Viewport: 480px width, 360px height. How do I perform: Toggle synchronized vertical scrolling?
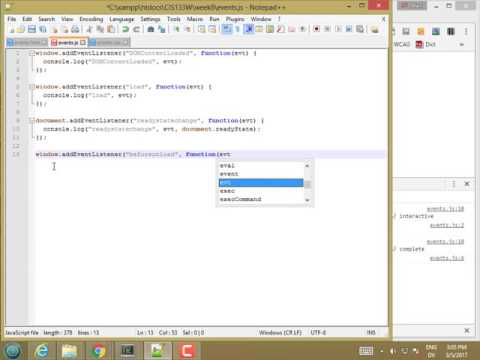(202, 30)
